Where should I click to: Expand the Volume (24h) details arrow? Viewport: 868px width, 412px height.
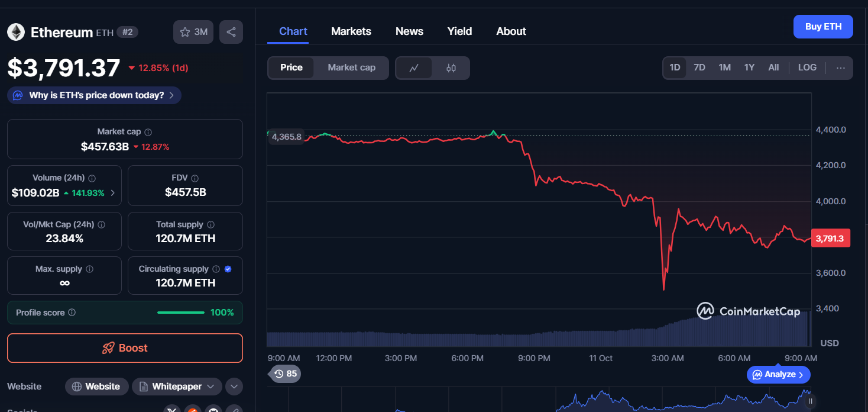pos(113,192)
